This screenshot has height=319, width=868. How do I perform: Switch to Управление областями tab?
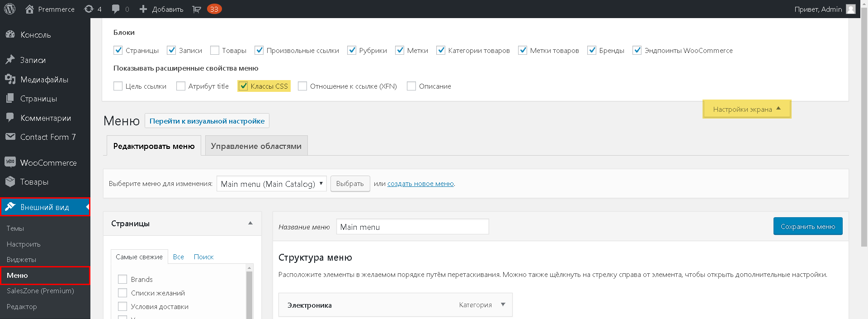[256, 146]
